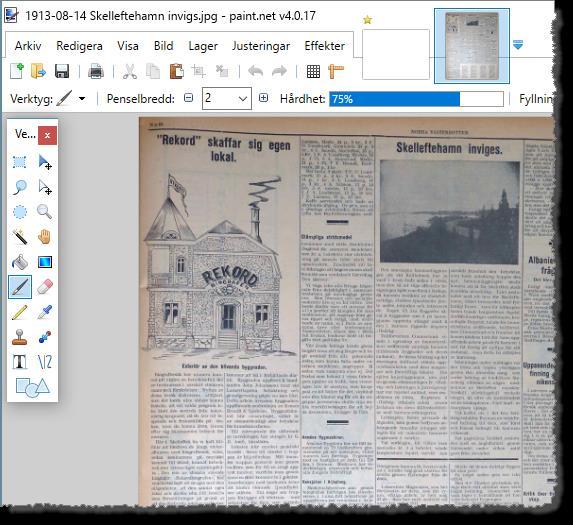
Task: Select the Eraser tool
Action: [45, 287]
